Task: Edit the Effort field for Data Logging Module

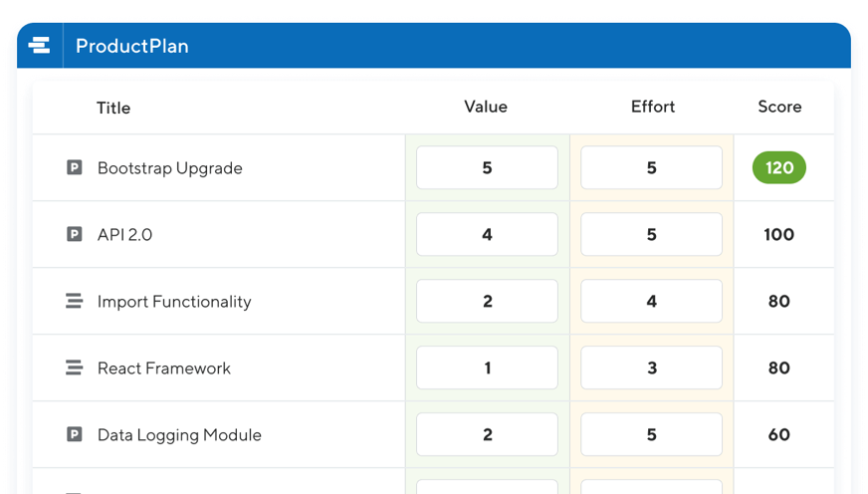Action: (651, 434)
